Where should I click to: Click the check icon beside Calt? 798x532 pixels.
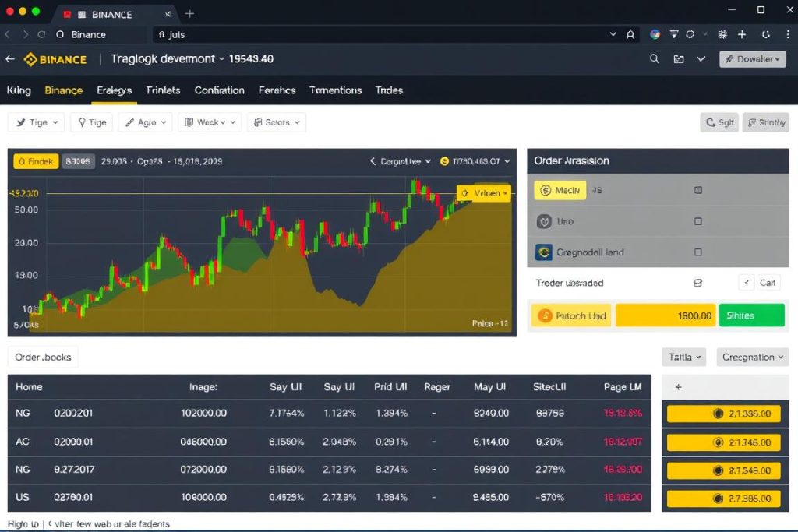point(747,283)
